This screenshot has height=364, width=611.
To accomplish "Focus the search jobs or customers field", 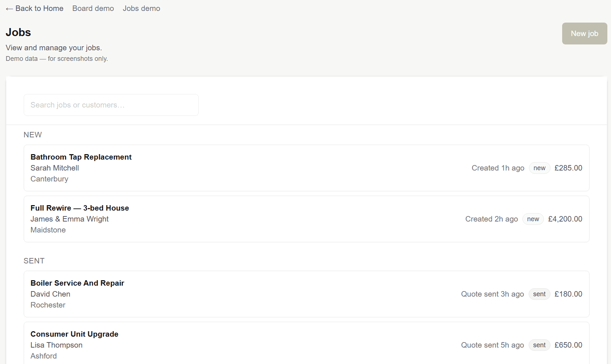I will coord(111,105).
